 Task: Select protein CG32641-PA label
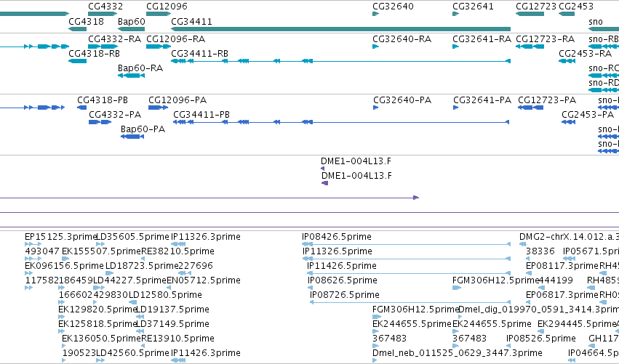[x=482, y=100]
